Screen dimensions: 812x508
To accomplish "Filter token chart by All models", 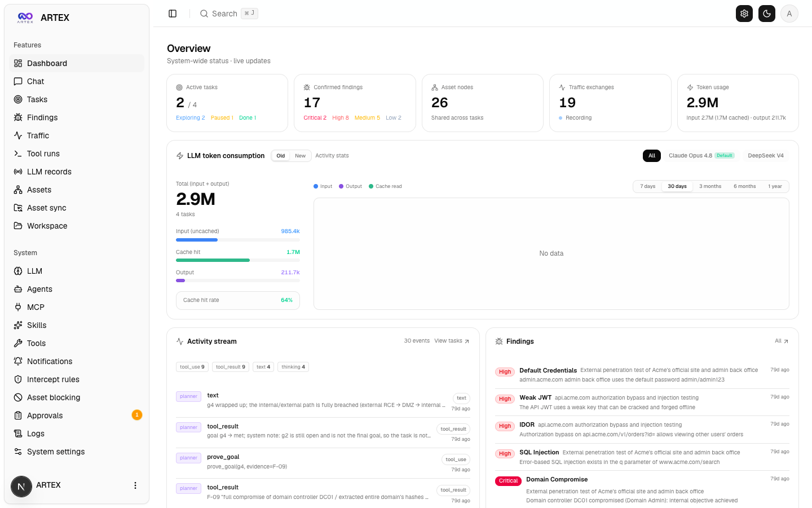I will coord(652,156).
